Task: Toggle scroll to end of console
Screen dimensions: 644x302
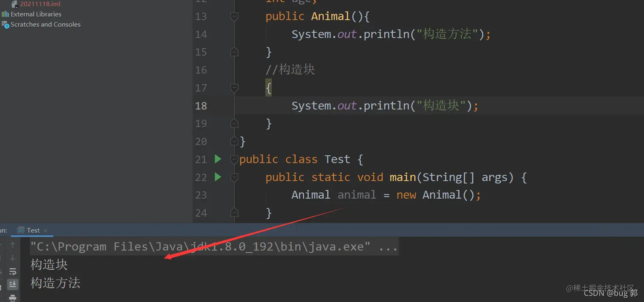Action: (13, 284)
